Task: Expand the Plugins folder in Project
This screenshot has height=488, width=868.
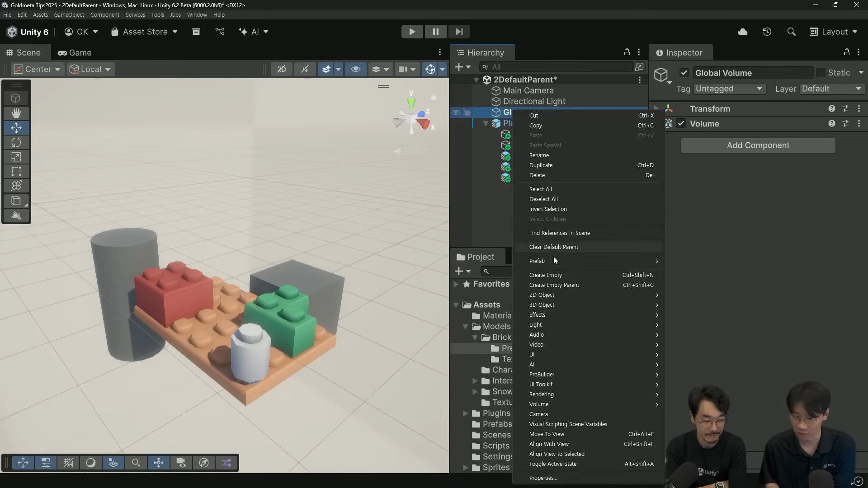Action: click(465, 413)
